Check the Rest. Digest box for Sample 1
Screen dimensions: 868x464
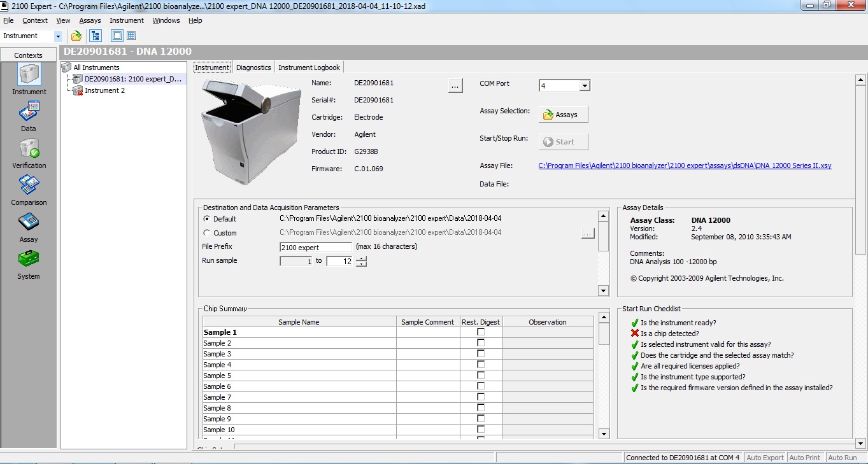[x=481, y=332]
